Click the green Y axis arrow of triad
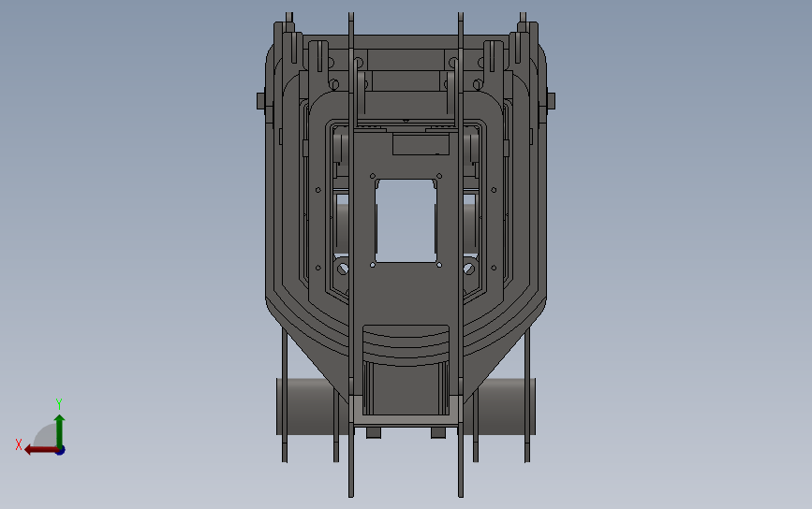This screenshot has height=509, width=812. (60, 429)
